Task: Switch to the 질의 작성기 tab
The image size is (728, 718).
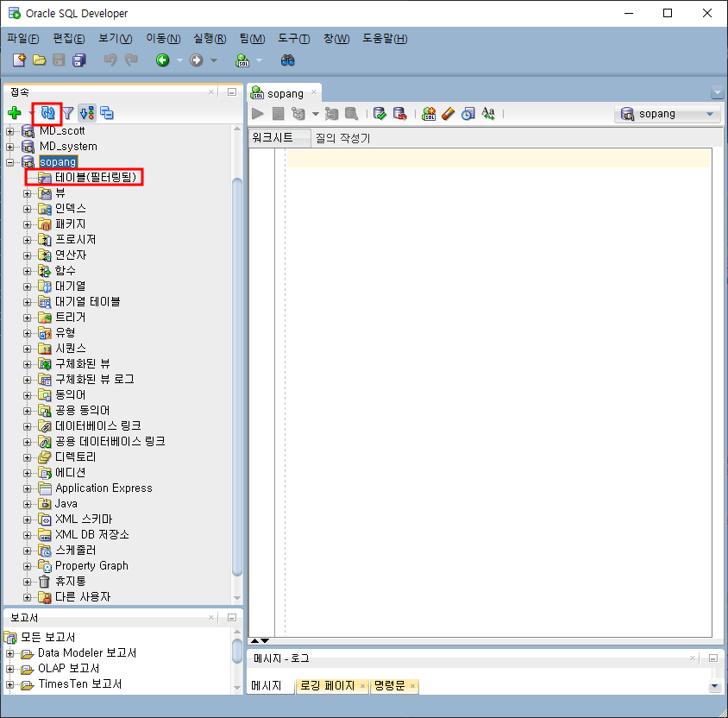Action: [342, 138]
